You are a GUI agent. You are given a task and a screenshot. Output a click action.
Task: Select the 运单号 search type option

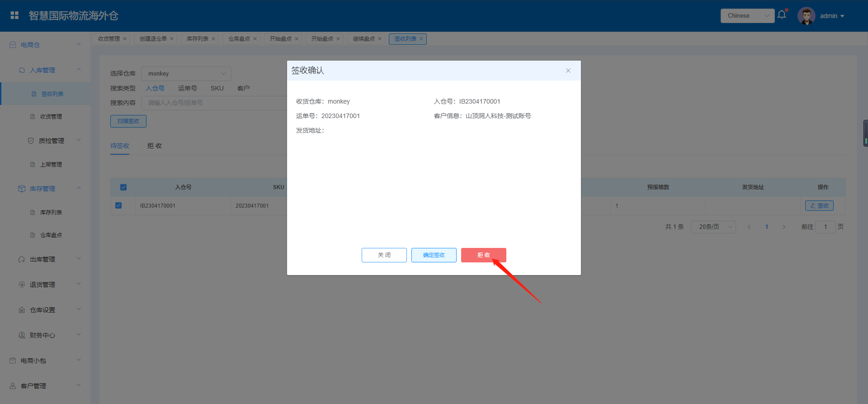coord(187,88)
